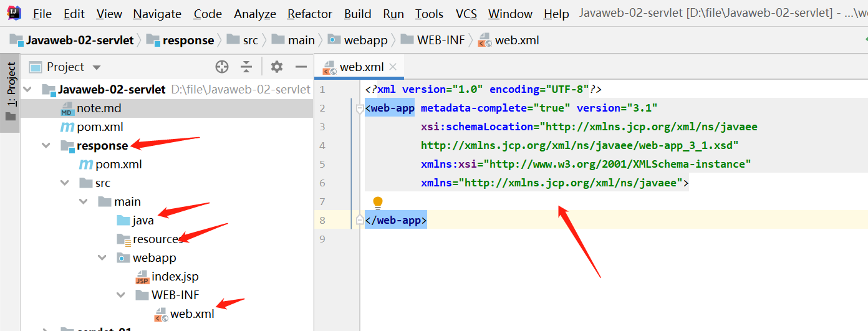Click on the closing </web-app> tag

tap(396, 220)
